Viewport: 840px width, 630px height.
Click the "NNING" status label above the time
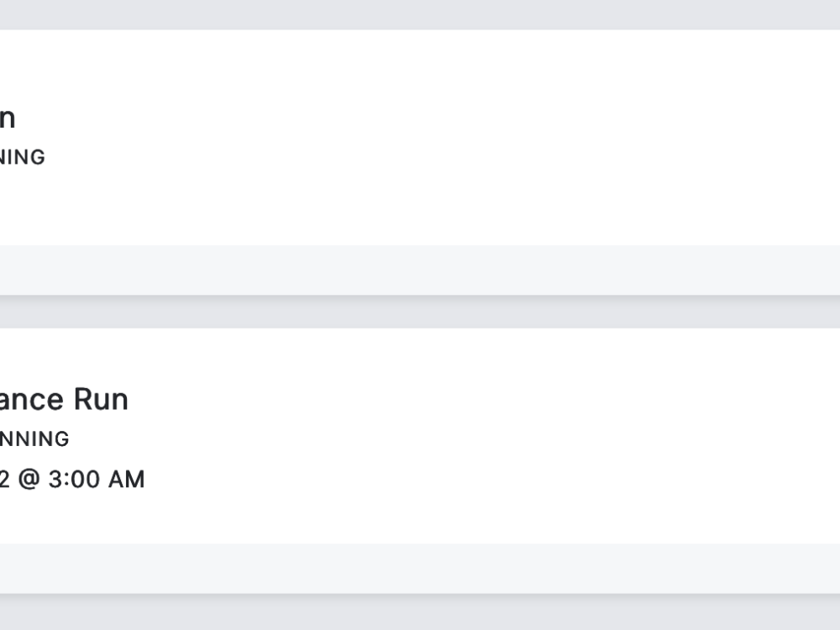(x=34, y=438)
